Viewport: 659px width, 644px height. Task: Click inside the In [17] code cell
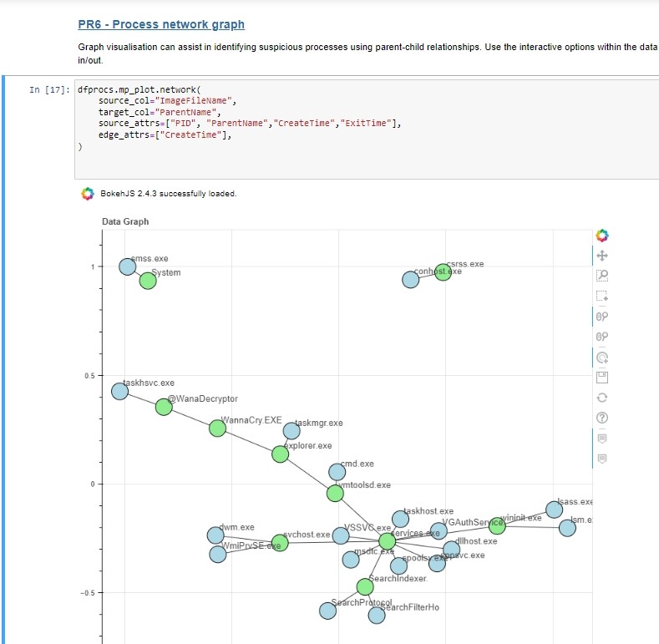point(367,129)
